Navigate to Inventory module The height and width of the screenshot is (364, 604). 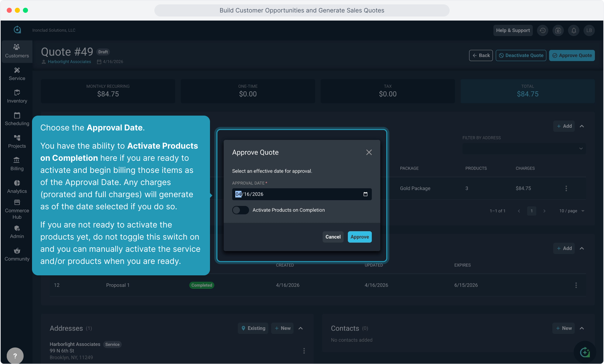[x=17, y=96]
